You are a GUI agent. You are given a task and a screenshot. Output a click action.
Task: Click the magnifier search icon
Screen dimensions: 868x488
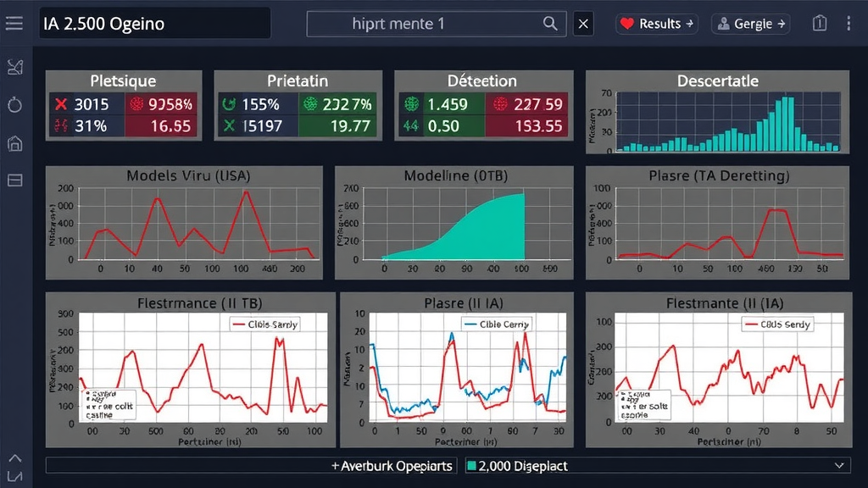(x=551, y=24)
